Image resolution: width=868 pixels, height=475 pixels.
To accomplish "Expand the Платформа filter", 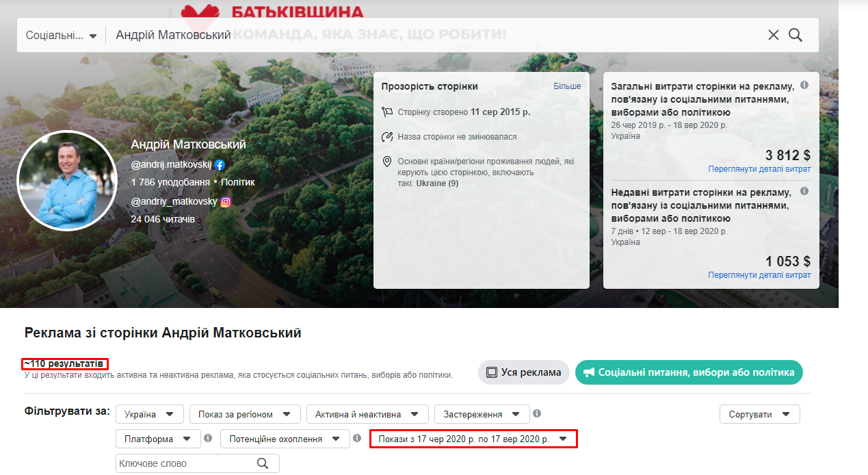I will (158, 439).
